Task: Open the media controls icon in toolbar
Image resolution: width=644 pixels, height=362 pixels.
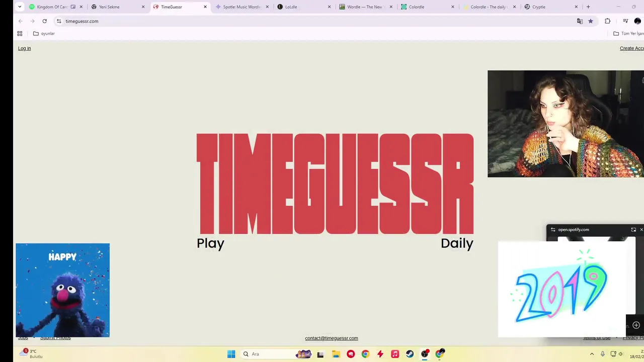Action: point(625,21)
